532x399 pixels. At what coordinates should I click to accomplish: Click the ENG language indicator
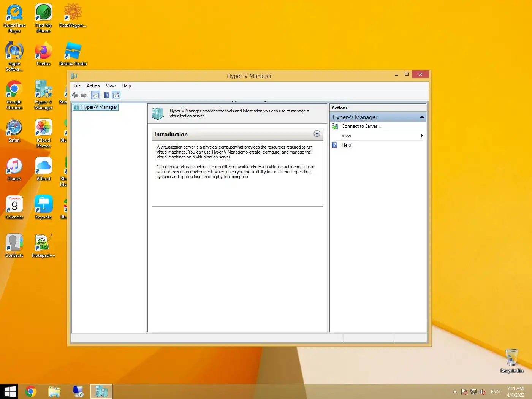click(x=495, y=392)
